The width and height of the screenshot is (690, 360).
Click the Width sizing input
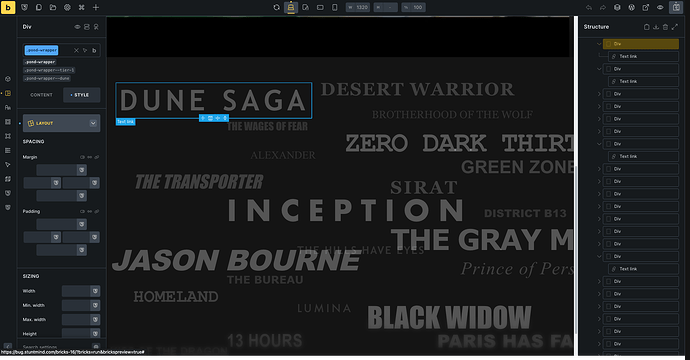pyautogui.click(x=76, y=291)
